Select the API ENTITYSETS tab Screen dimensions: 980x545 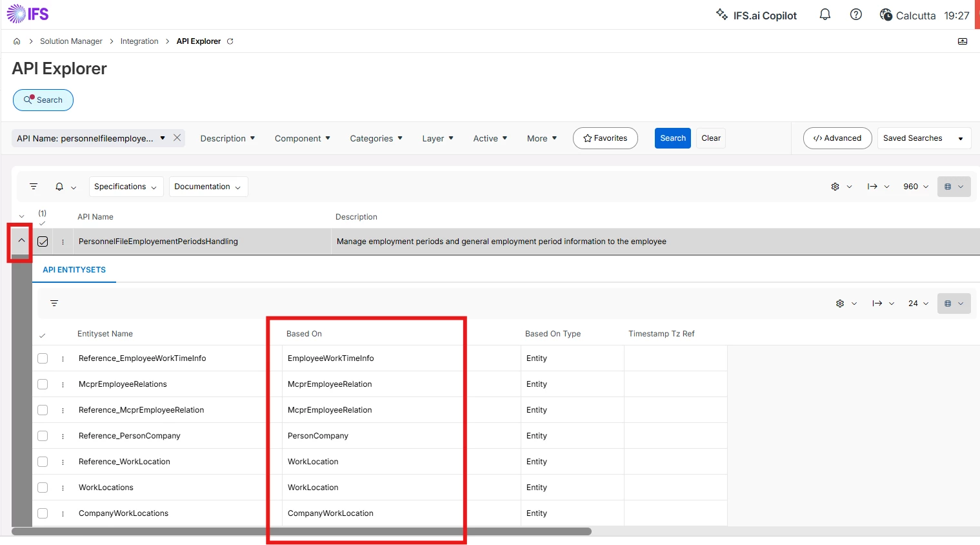74,270
